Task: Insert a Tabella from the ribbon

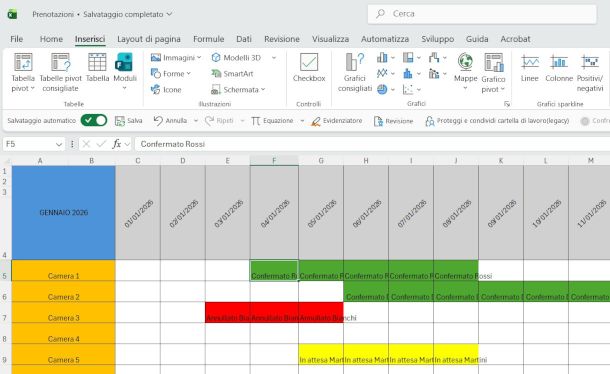Action: click(x=97, y=68)
